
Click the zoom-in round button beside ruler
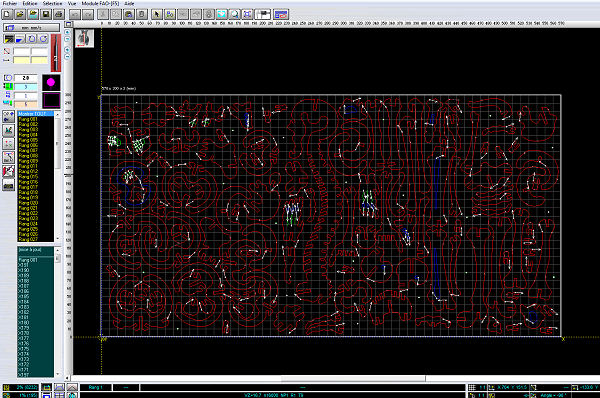(67, 33)
